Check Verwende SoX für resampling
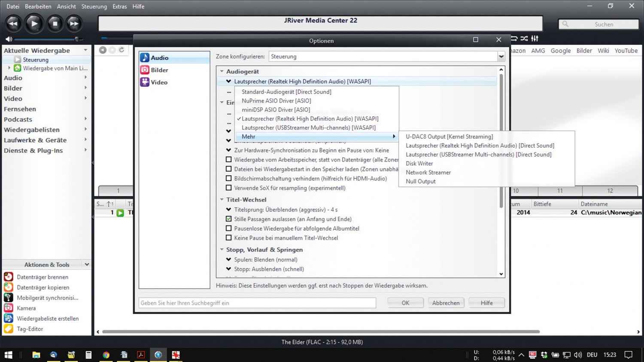This screenshot has width=644, height=362. point(228,188)
